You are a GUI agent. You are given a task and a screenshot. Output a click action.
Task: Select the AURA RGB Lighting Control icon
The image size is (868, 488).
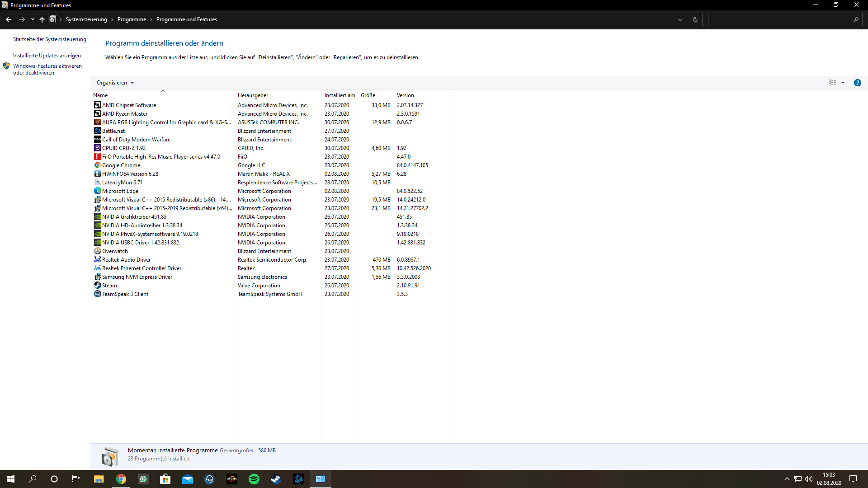tap(97, 122)
